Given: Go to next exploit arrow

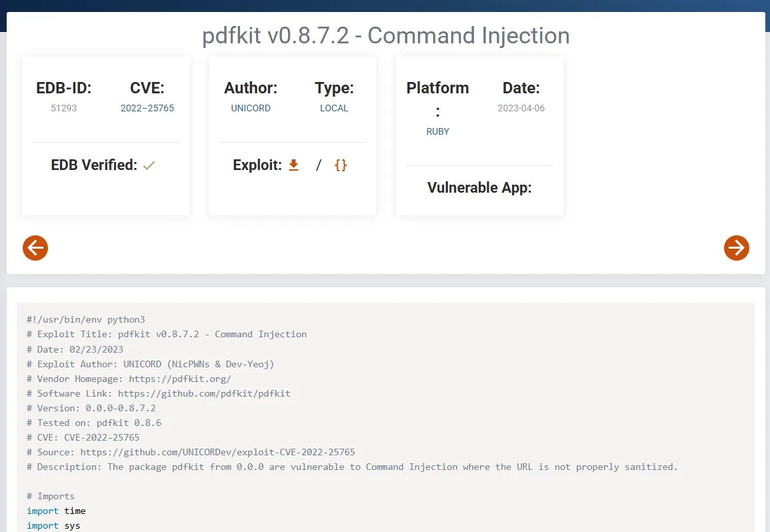Looking at the screenshot, I should tap(736, 248).
